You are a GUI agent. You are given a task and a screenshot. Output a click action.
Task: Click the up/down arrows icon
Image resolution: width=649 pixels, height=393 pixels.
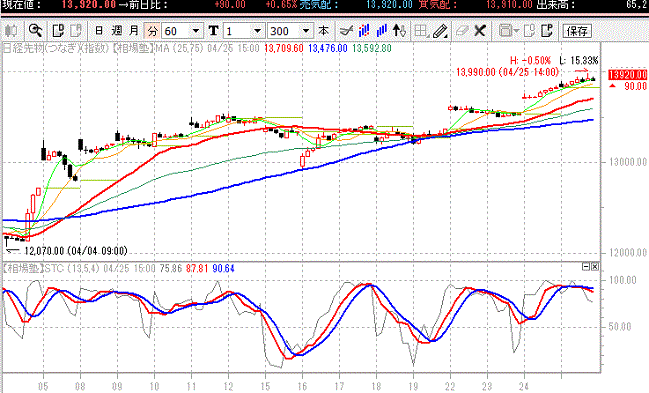point(399,31)
